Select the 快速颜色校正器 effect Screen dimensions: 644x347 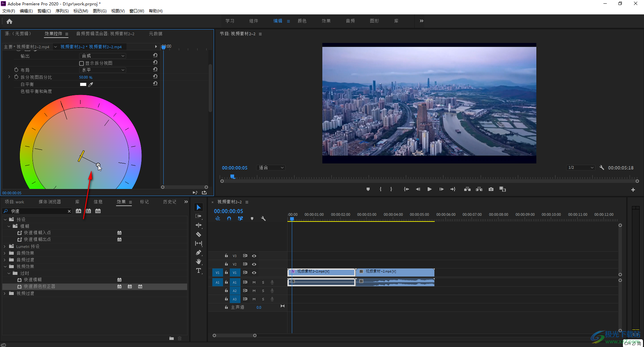point(39,286)
